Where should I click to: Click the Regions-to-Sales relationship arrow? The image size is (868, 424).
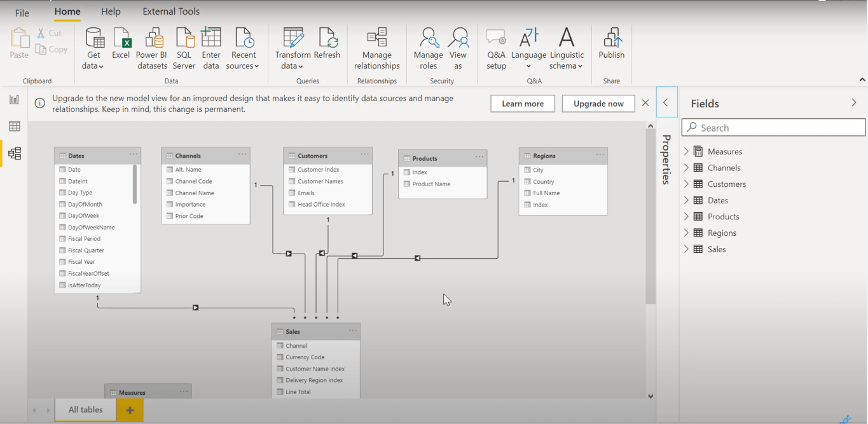click(418, 258)
